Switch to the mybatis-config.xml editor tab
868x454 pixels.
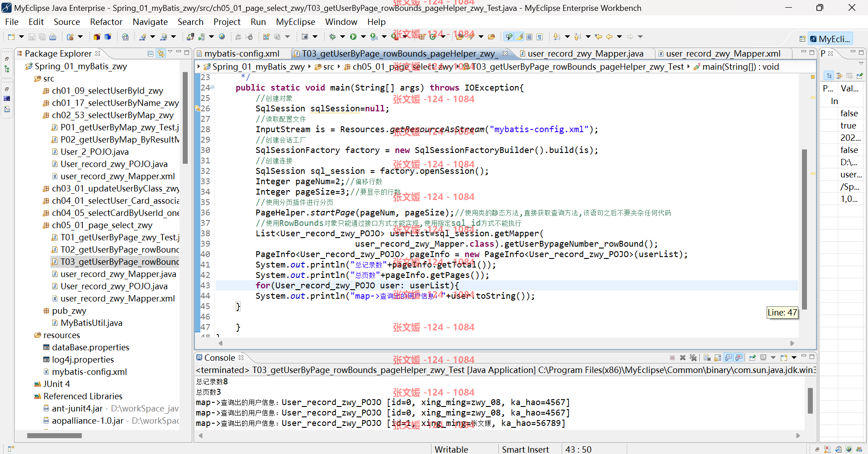(242, 53)
